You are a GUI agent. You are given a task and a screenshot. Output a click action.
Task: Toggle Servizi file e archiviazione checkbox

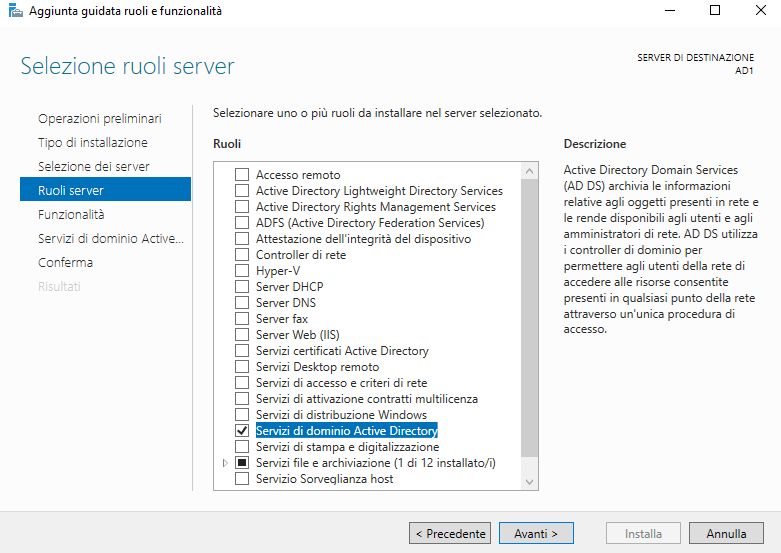coord(242,462)
